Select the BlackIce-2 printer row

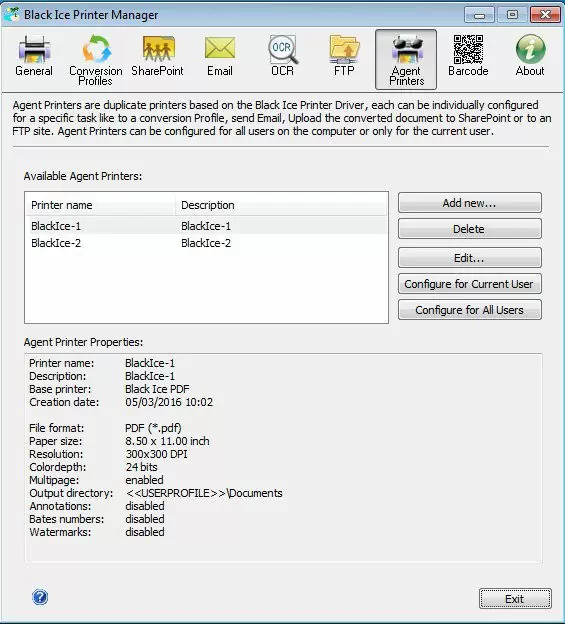[206, 243]
